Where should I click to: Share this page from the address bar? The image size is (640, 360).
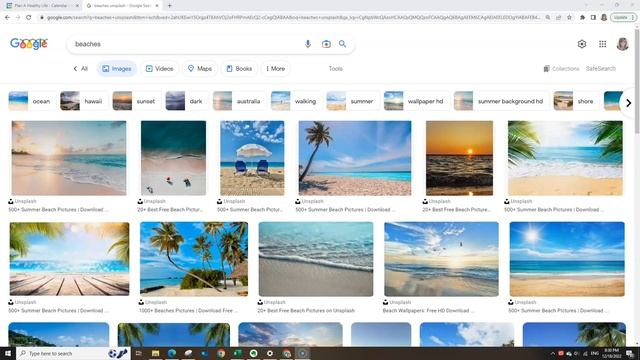(558, 18)
